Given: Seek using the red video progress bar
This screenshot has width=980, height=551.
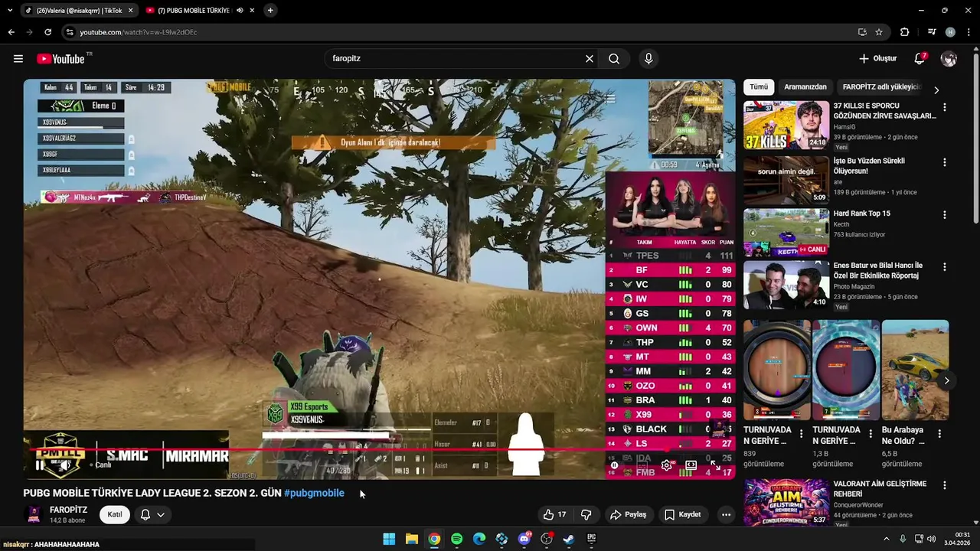Looking at the screenshot, I should [379, 450].
